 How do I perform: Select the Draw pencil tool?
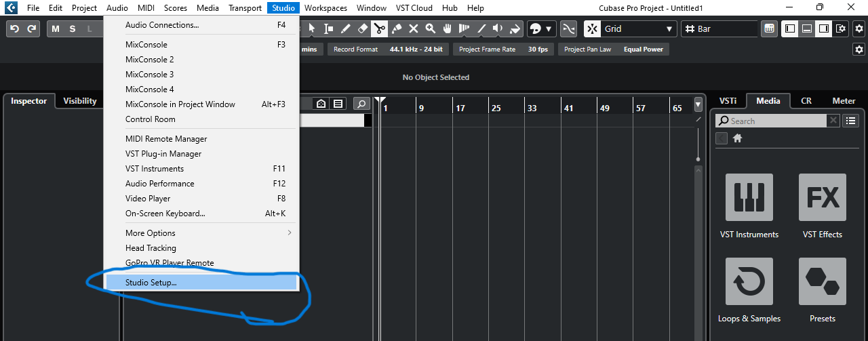pyautogui.click(x=345, y=28)
